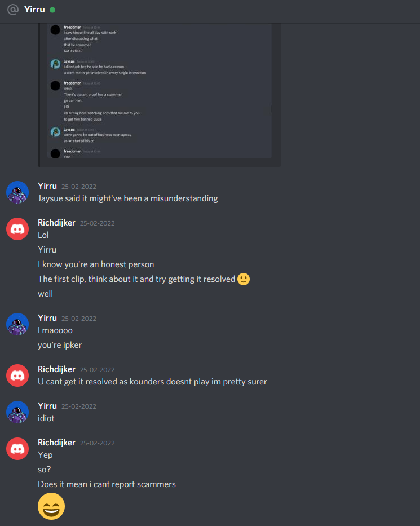This screenshot has height=526, width=420.
Task: Open the Yirru username in the header
Action: tap(34, 10)
